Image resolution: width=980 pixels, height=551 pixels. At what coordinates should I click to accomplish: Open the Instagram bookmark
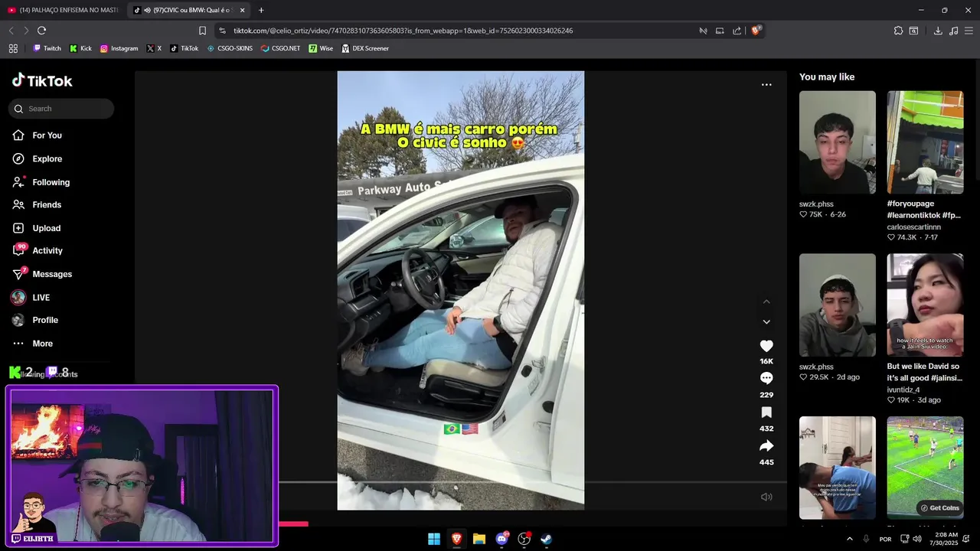click(119, 48)
